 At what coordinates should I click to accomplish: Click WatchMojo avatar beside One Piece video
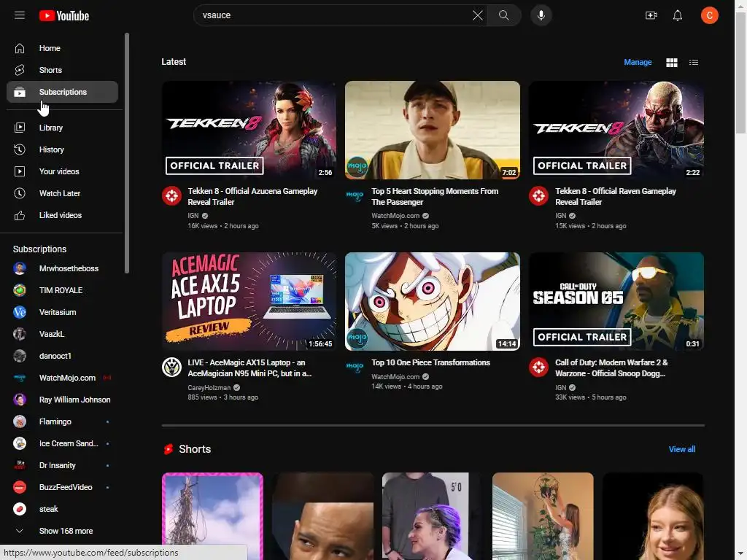[355, 367]
